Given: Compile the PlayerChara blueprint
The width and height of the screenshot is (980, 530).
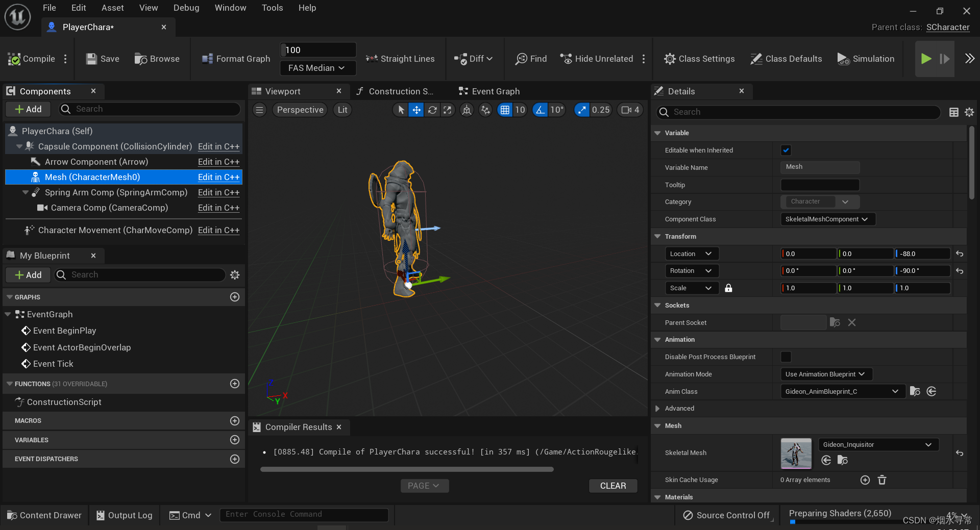Looking at the screenshot, I should tap(31, 59).
